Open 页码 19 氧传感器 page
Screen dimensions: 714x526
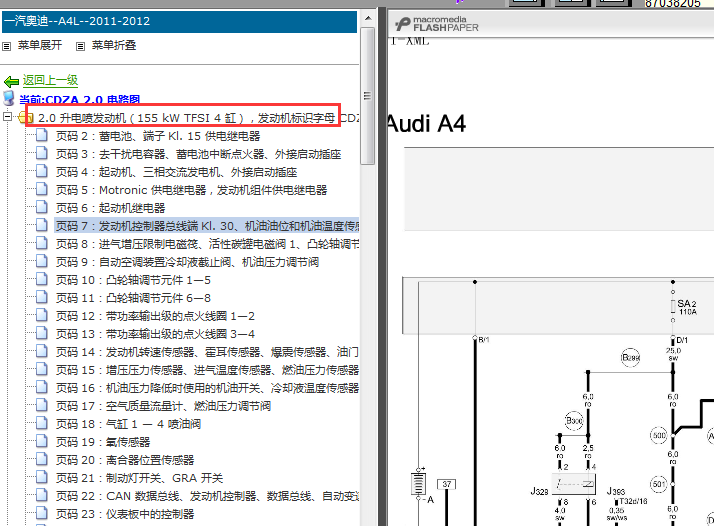103,442
